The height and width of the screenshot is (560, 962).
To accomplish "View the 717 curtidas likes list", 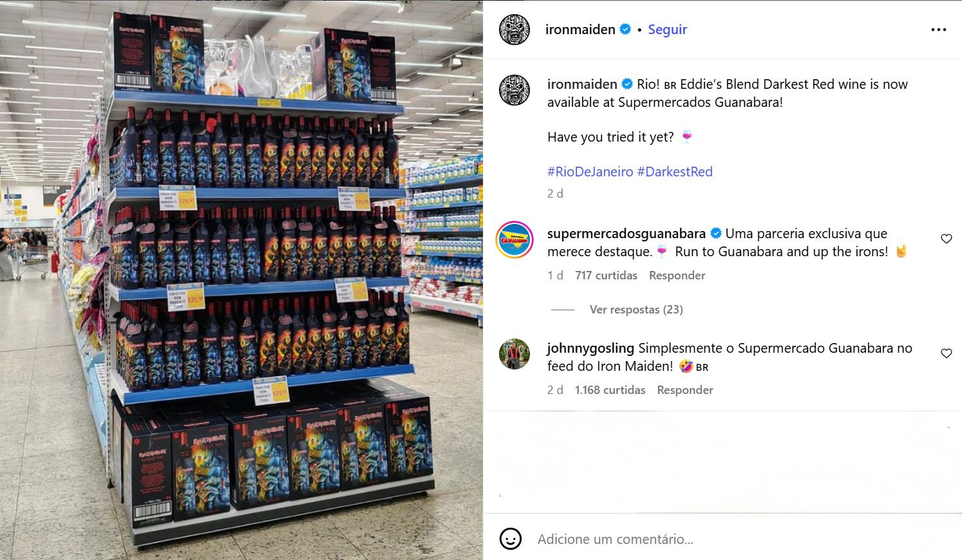I will click(x=606, y=275).
